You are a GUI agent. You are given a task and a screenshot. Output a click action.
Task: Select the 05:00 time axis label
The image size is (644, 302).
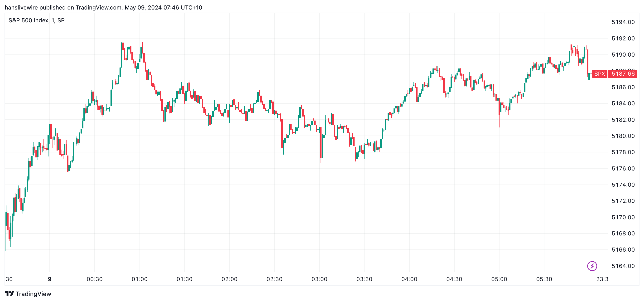pos(499,279)
